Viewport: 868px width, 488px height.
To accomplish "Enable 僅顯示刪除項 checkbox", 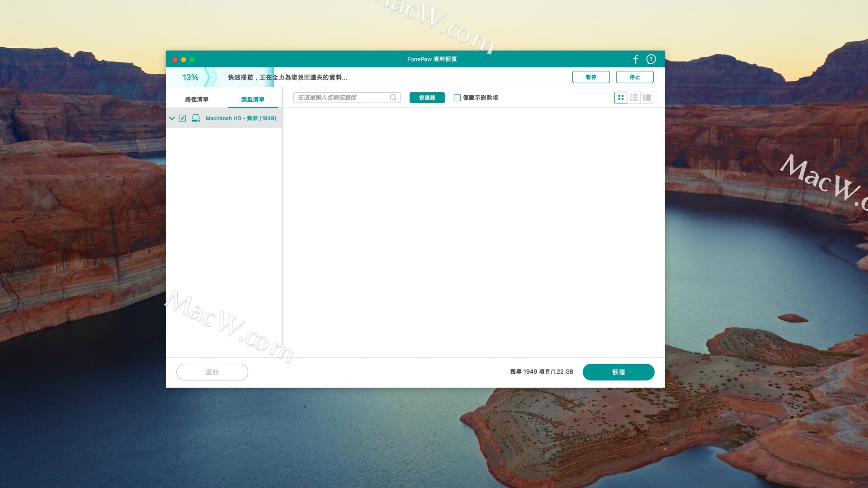I will 457,98.
